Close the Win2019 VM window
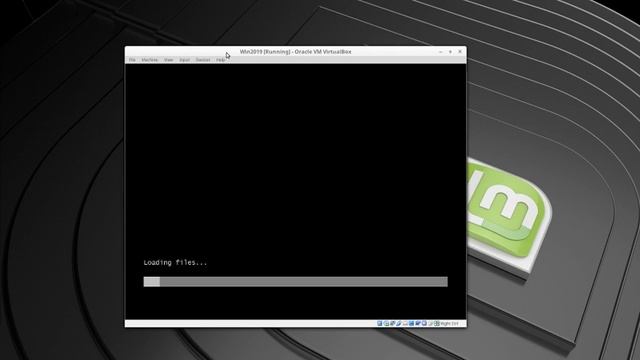Screen dimensions: 640x360 coord(460,52)
